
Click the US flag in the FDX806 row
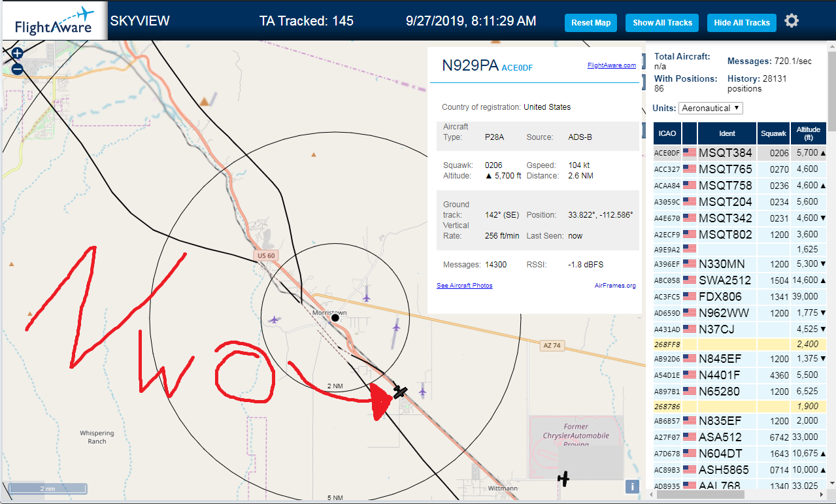coord(690,297)
